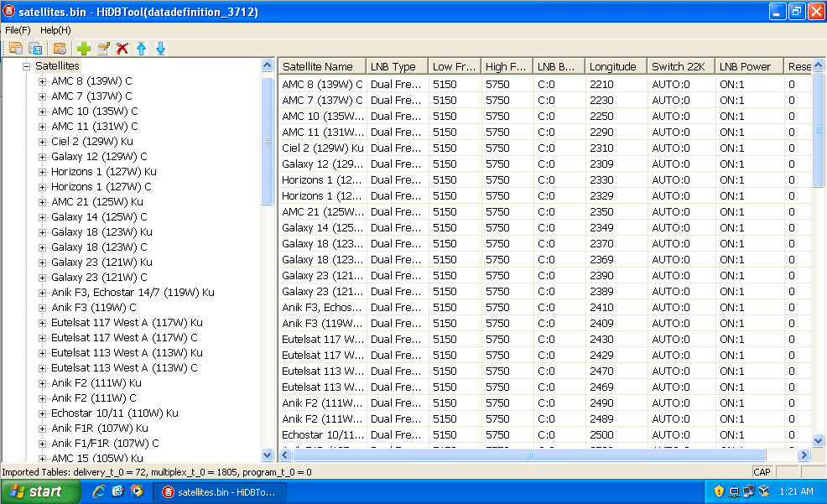Click the table's scroll-down arrow

click(818, 440)
